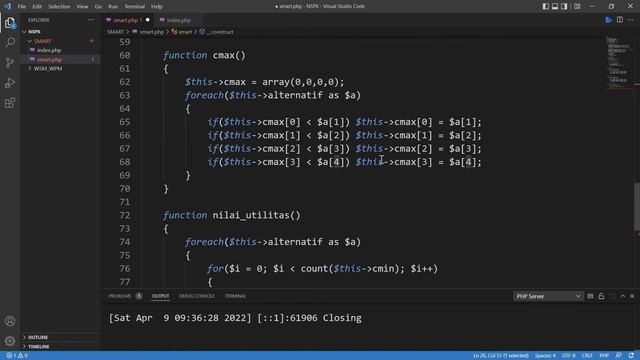Change line endings via CRLF status
Image resolution: width=640 pixels, height=360 pixels.
pyautogui.click(x=587, y=356)
